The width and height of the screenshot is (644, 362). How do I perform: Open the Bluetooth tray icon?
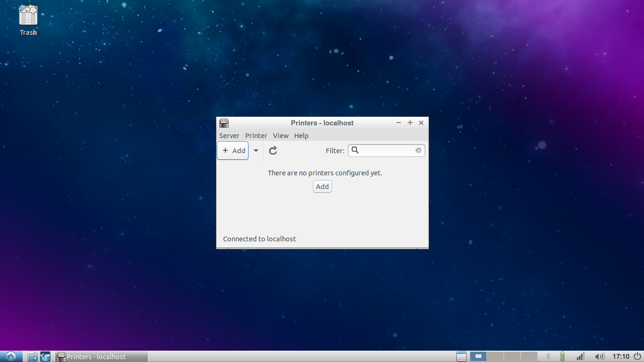tap(548, 357)
